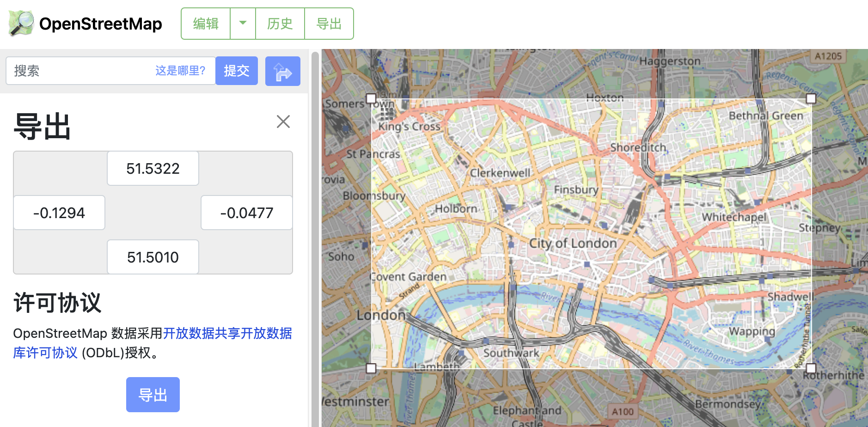
Task: Click the top-right selection box handle
Action: tap(811, 98)
